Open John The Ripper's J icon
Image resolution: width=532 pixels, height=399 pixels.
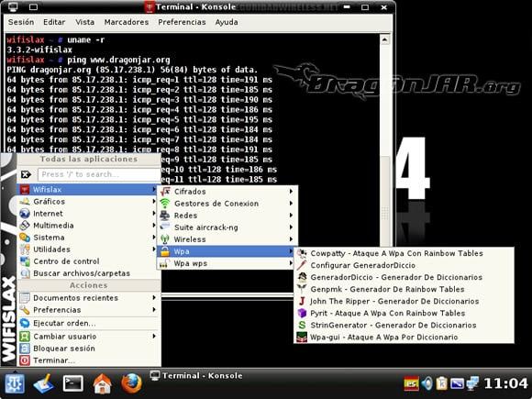click(x=302, y=301)
